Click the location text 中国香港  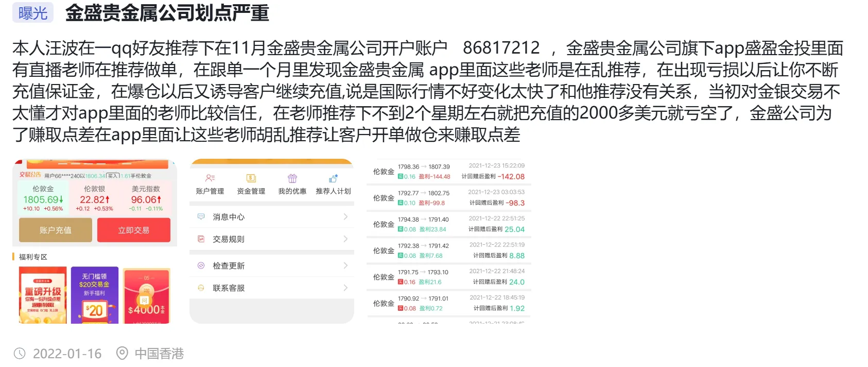coord(160,354)
